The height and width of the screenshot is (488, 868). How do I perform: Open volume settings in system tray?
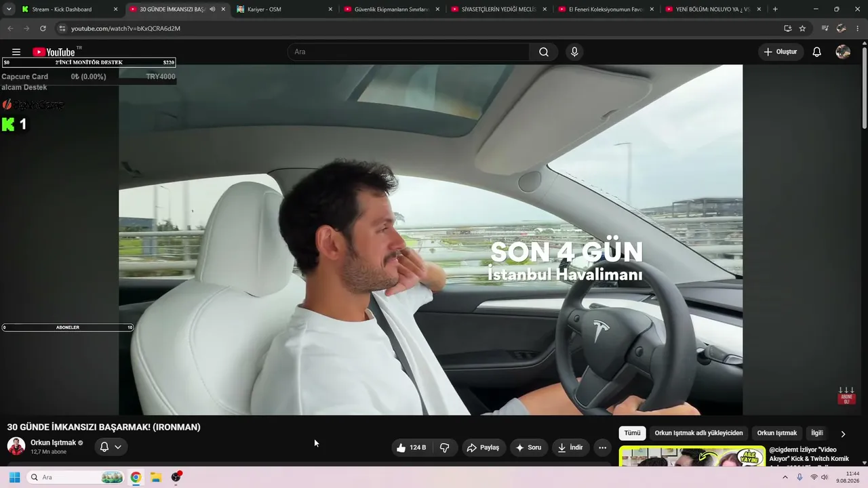point(825,477)
